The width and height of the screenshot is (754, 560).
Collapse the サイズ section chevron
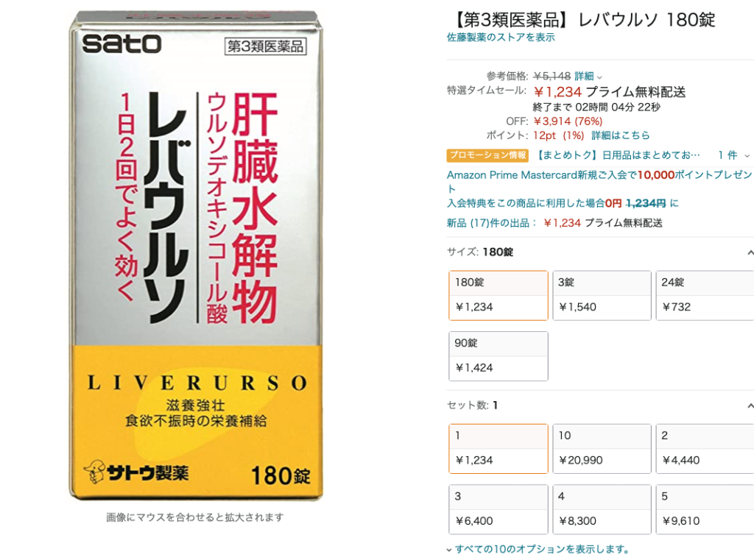(x=750, y=253)
